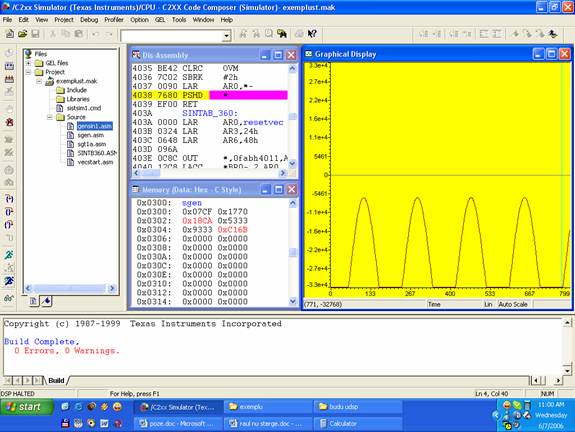The width and height of the screenshot is (575, 432).
Task: Click the exemplust.mak project icon
Action: (50, 81)
